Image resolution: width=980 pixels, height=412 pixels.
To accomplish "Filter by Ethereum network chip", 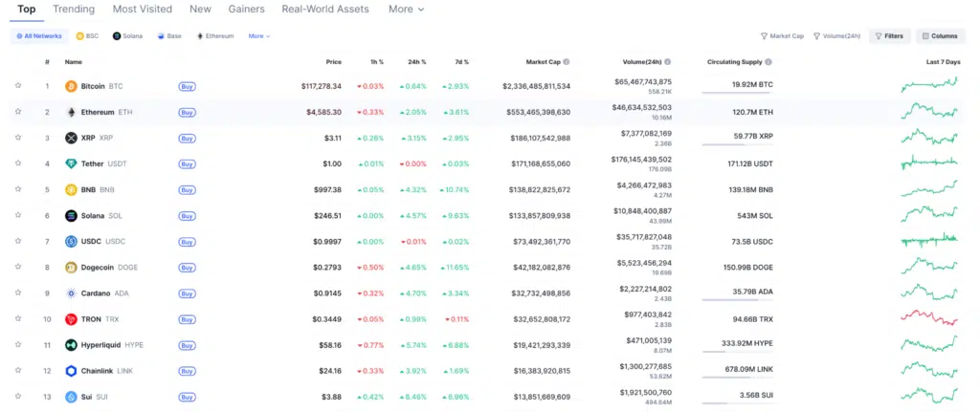I will click(215, 36).
